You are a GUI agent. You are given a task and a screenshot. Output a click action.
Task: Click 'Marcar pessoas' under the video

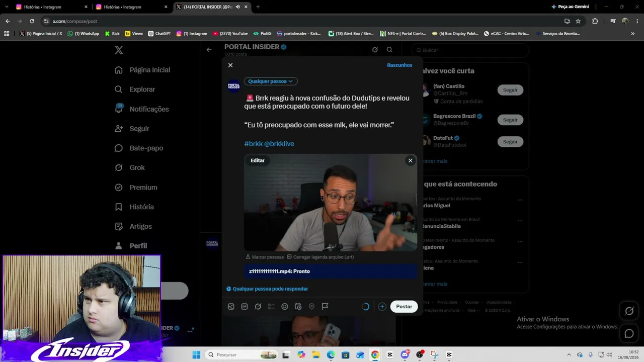265,257
